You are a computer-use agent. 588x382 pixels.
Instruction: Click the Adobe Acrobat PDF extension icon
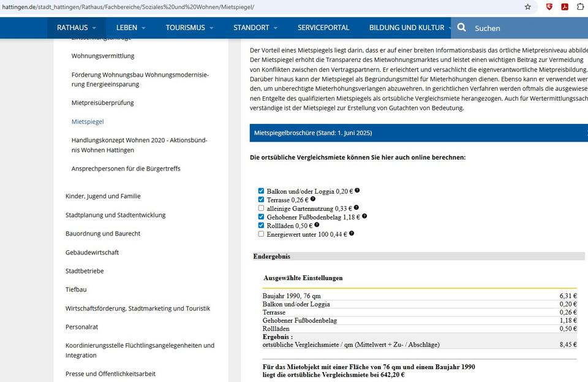[565, 7]
